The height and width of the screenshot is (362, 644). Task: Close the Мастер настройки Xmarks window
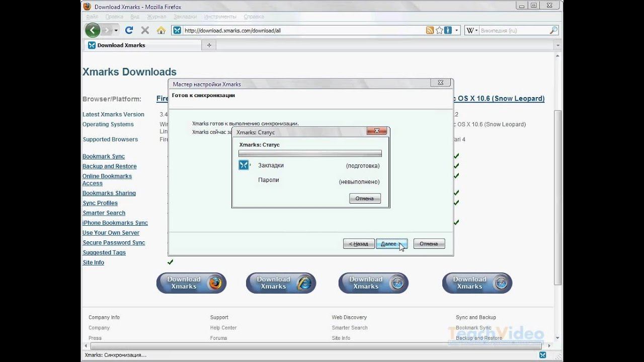(x=440, y=83)
